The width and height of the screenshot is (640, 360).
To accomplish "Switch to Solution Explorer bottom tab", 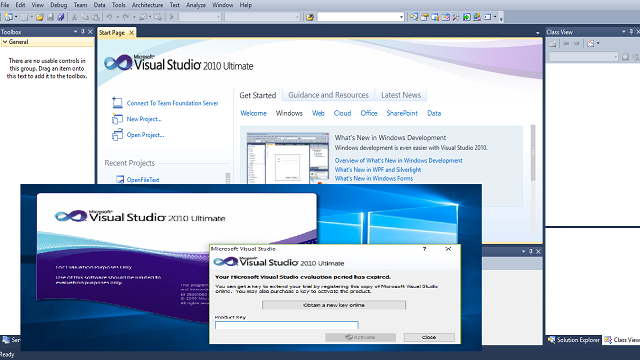I will (x=573, y=340).
